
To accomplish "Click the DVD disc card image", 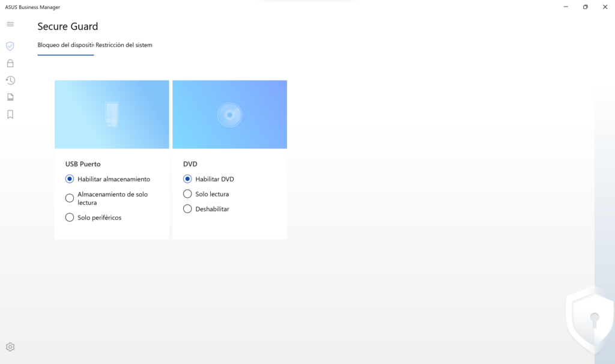I will pos(229,114).
